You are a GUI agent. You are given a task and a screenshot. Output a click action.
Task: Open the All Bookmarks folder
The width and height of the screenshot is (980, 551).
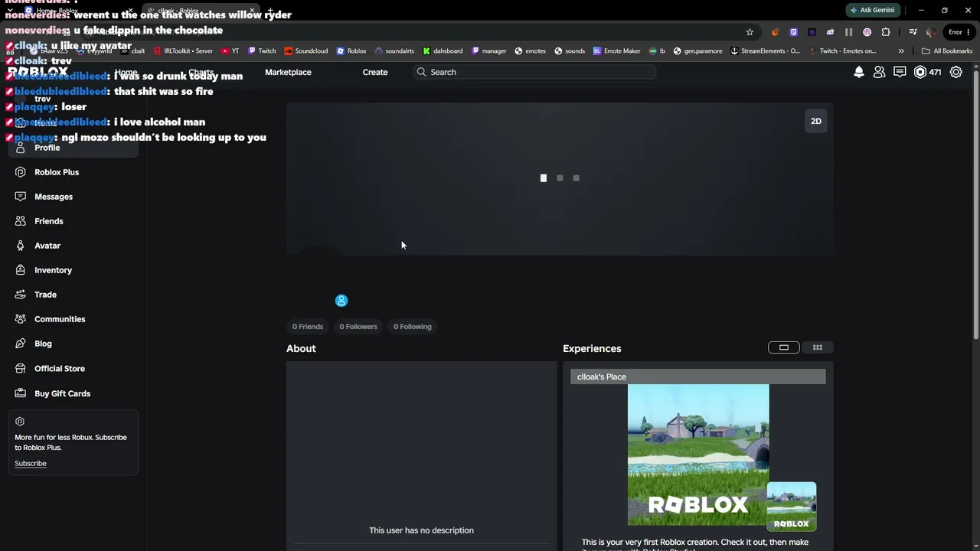pos(947,51)
